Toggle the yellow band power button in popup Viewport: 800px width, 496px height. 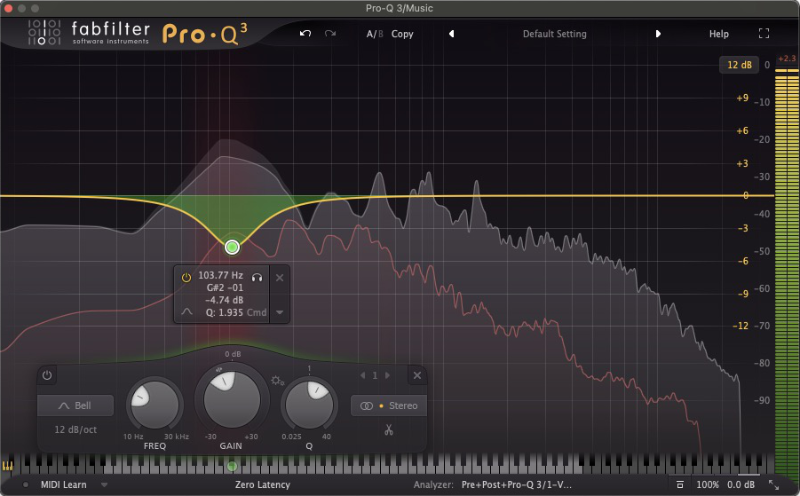(186, 276)
